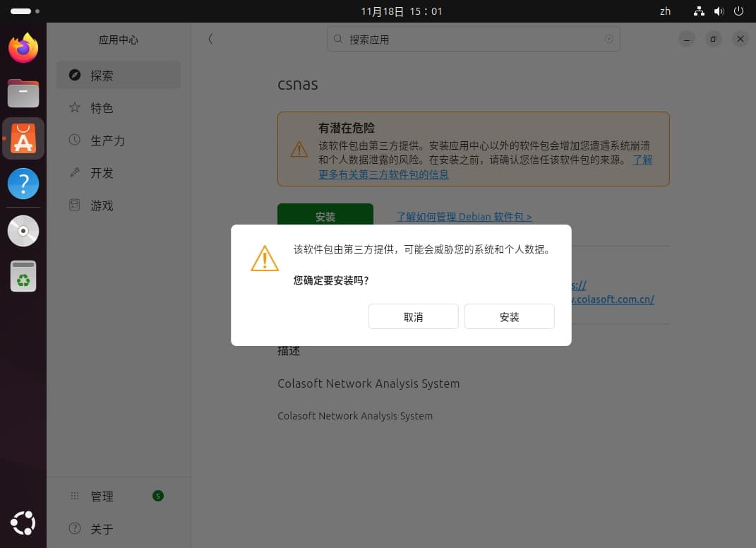Clear the search field with X icon
The height and width of the screenshot is (548, 756).
tap(609, 40)
